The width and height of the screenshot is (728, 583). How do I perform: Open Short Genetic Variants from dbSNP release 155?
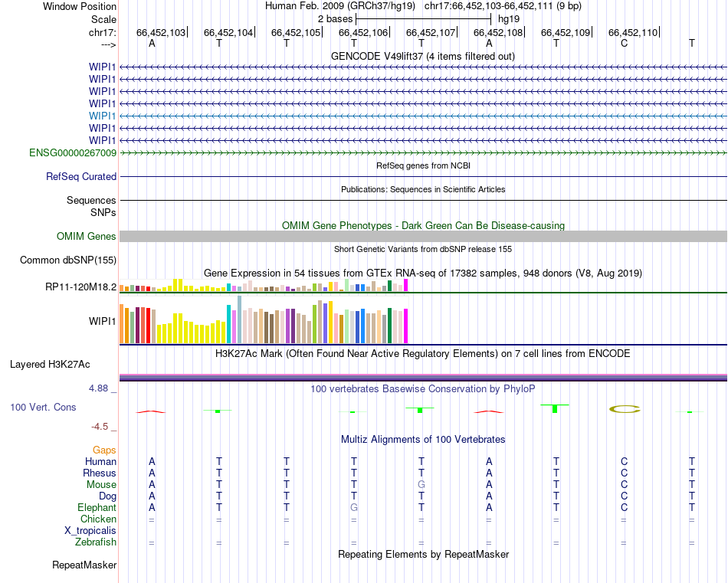pyautogui.click(x=423, y=249)
